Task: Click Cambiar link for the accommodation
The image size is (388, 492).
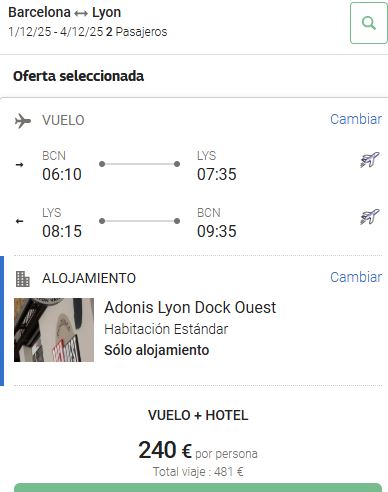Action: (x=356, y=277)
